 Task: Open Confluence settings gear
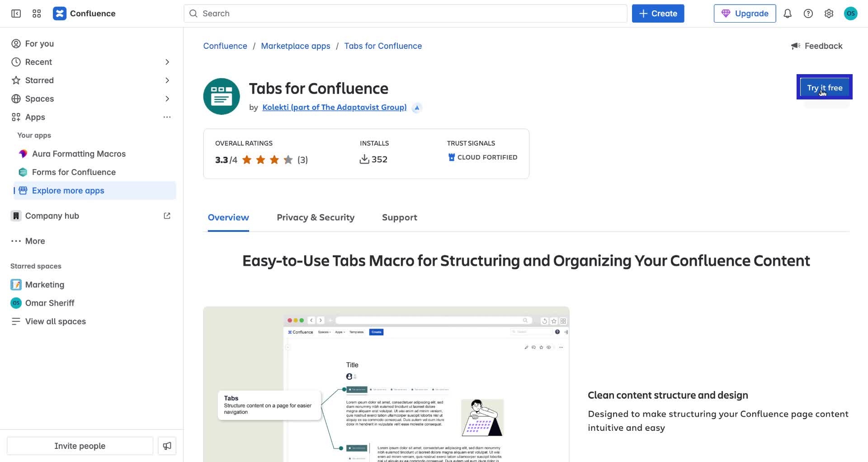(829, 14)
